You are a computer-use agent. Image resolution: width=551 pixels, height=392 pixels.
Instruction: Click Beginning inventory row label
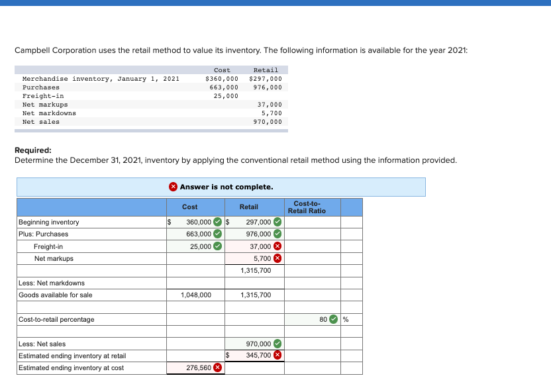point(49,222)
